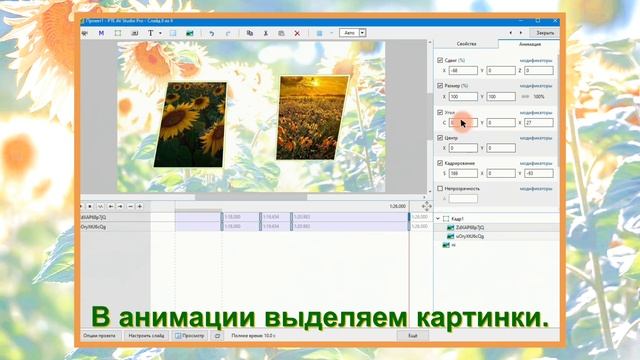Open modifiers link for Framing
Screen dimensions: 640x360
coord(536,163)
